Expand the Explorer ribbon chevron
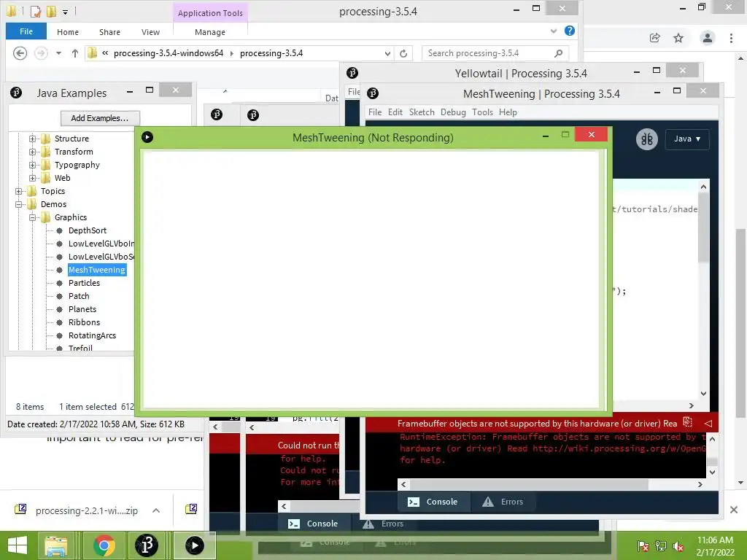This screenshot has width=747, height=560. 554,31
